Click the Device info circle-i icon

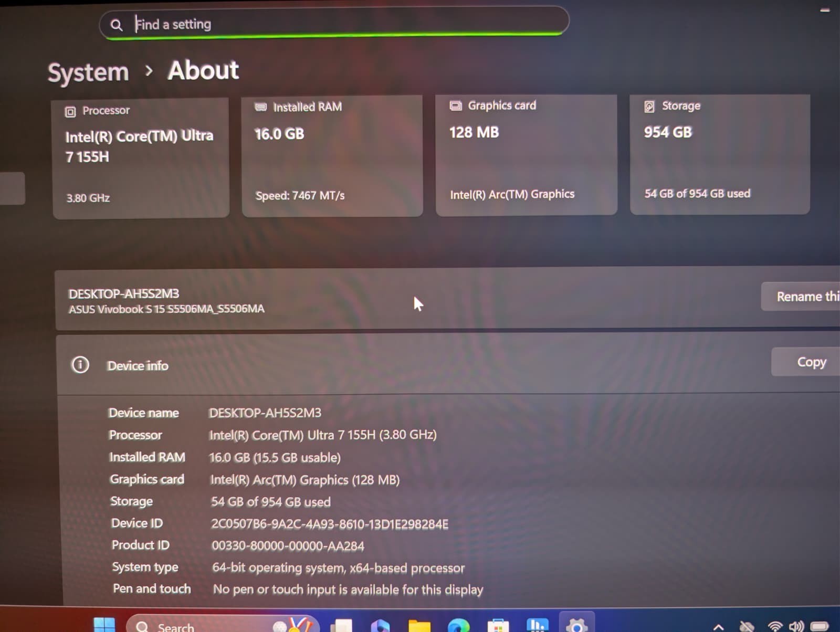point(80,364)
